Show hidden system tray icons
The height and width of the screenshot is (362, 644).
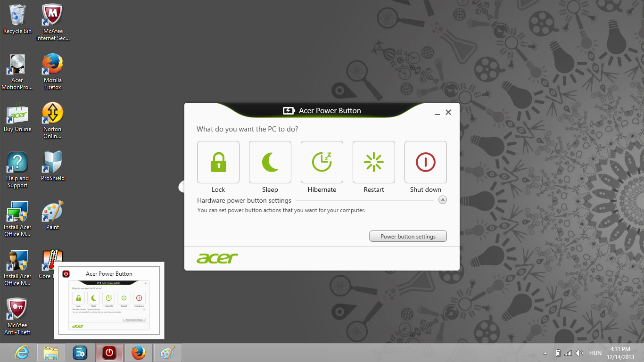pyautogui.click(x=545, y=353)
